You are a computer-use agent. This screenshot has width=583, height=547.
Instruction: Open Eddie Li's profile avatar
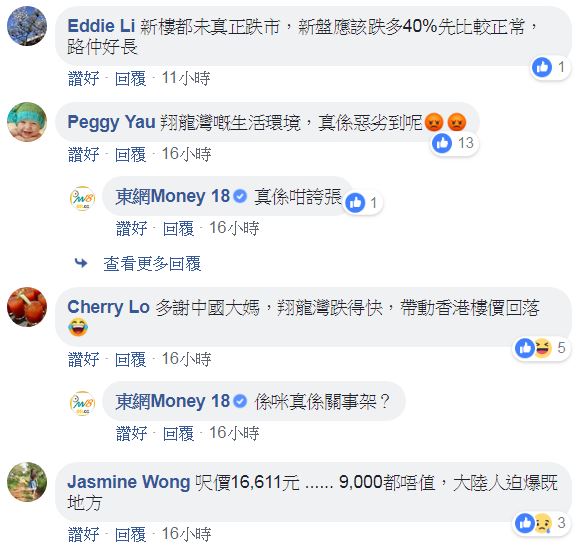tap(27, 26)
